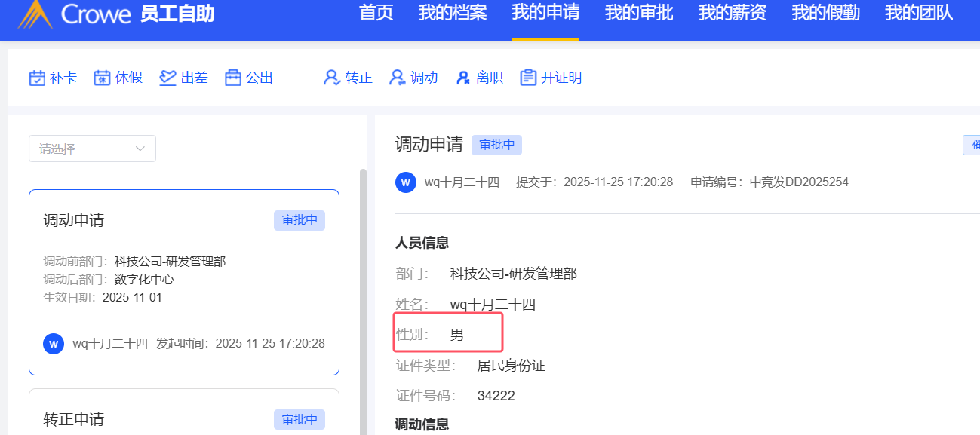Click the avatar beside wq十月二十四 in detail header
This screenshot has height=435, width=980.
(x=406, y=182)
